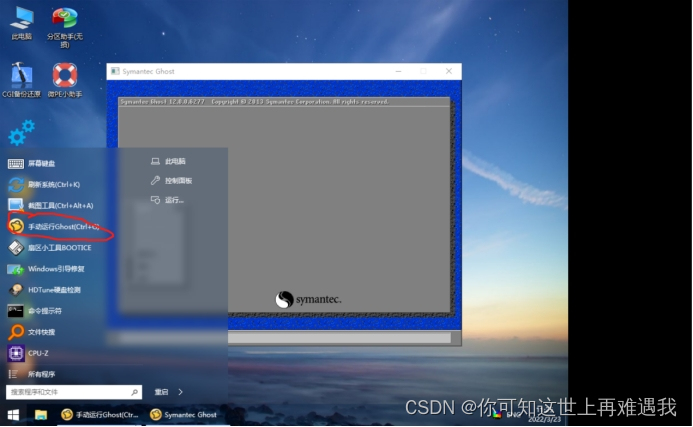The height and width of the screenshot is (427, 693).
Task: Click the HDTune disk icon
Action: coord(16,290)
